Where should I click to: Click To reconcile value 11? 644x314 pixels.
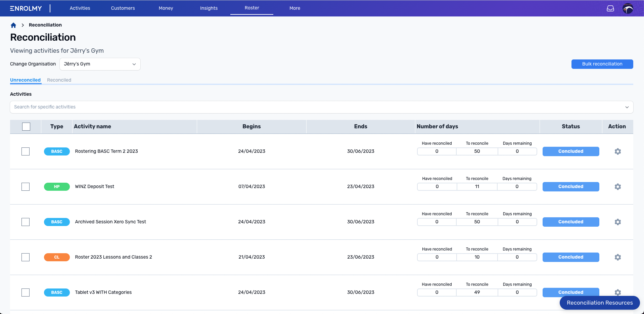click(x=477, y=187)
